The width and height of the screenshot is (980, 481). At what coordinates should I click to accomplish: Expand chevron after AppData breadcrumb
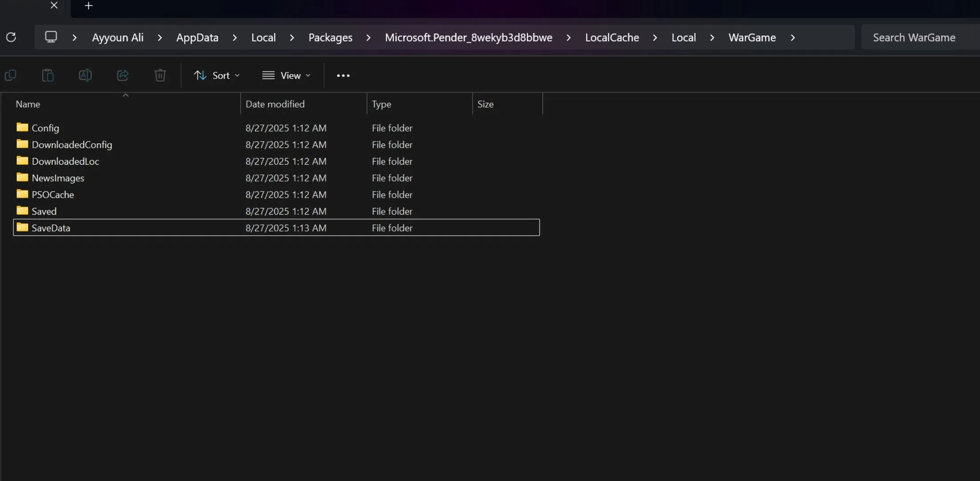click(x=235, y=37)
